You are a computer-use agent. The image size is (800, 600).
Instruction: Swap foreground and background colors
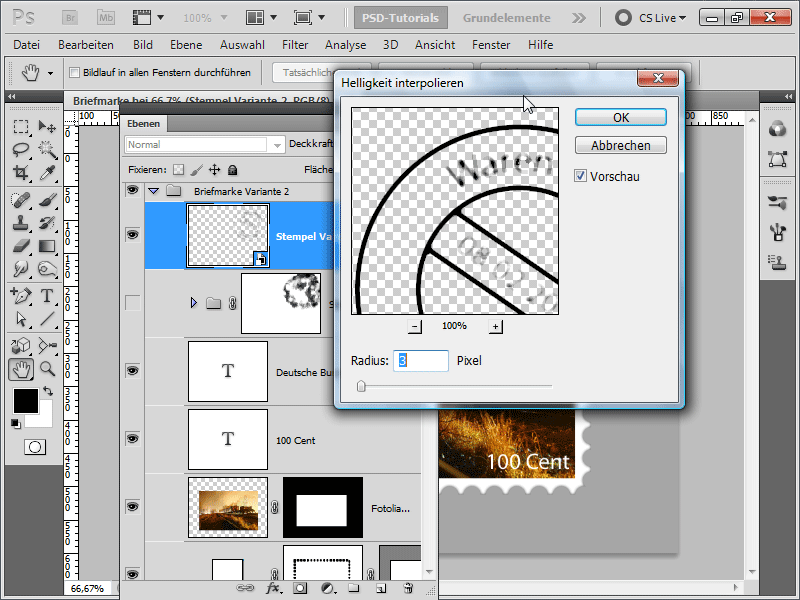(48, 391)
